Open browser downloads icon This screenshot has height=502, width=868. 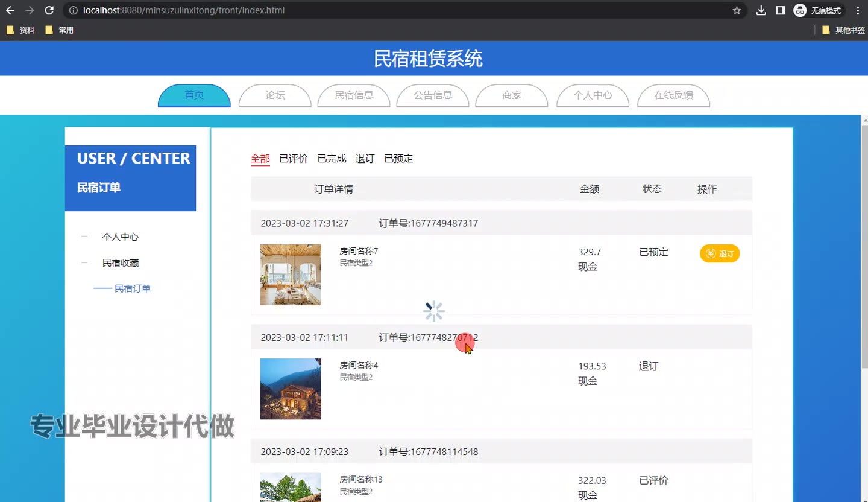coord(761,10)
